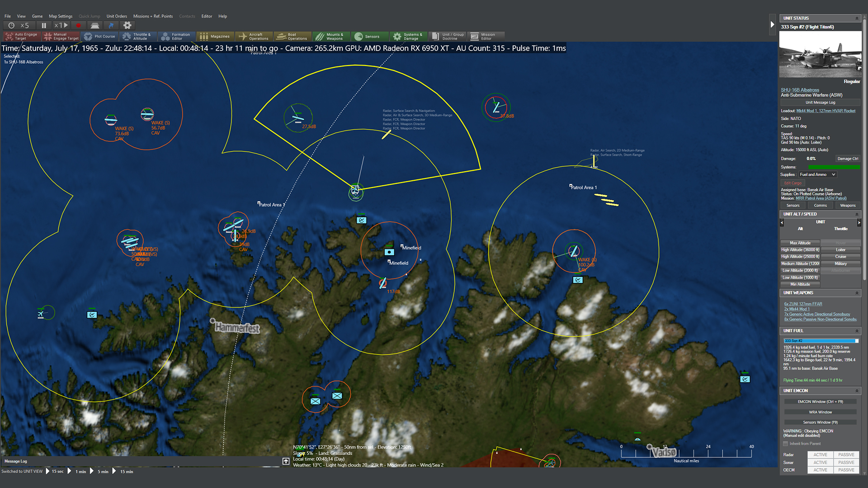Run simulation at x1 speed
868x488 pixels.
tap(61, 26)
